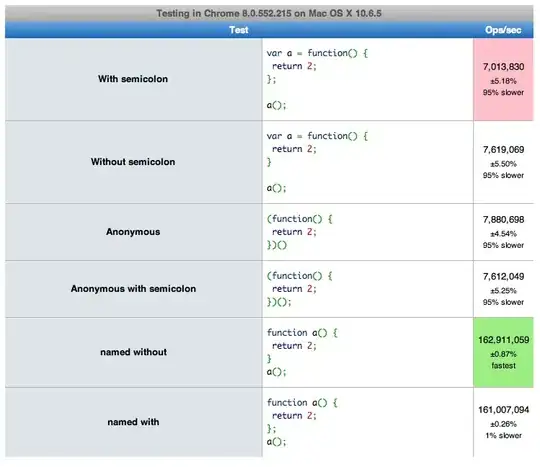540x467 pixels.
Task: Click the Ops/sec column header
Action: pyautogui.click(x=503, y=30)
